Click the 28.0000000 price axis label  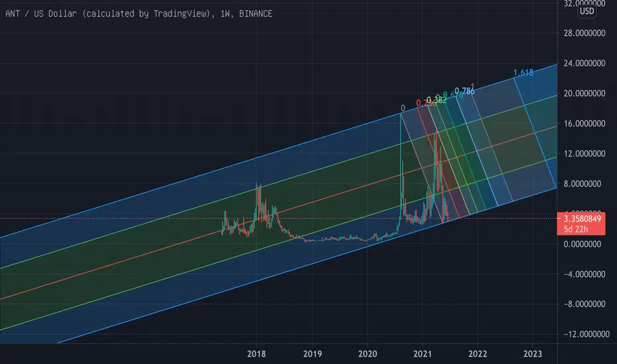[585, 33]
